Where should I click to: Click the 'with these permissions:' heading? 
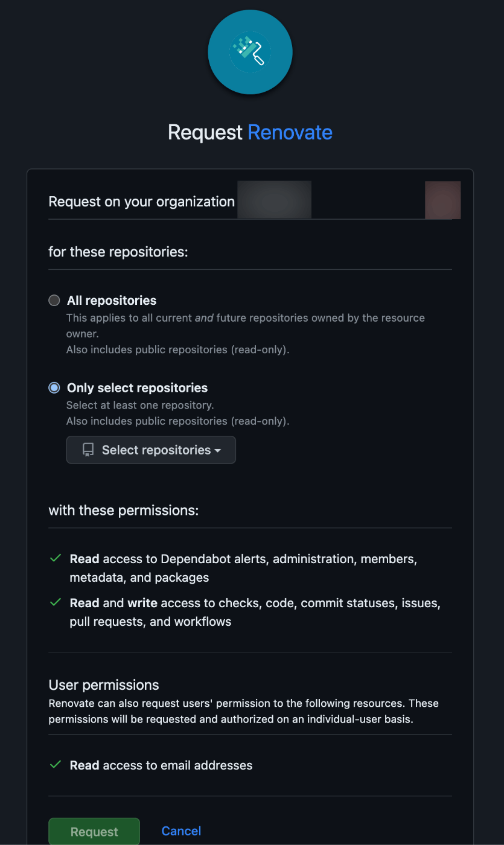124,511
